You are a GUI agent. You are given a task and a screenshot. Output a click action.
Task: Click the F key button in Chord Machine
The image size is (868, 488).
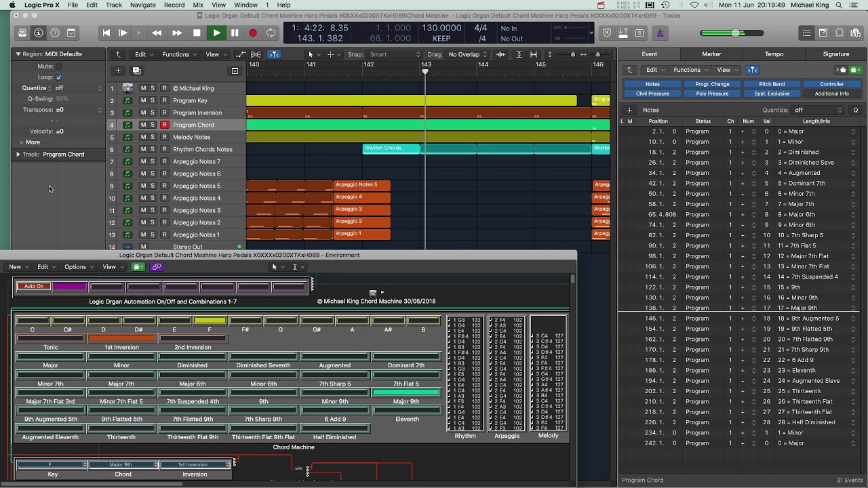coord(210,321)
